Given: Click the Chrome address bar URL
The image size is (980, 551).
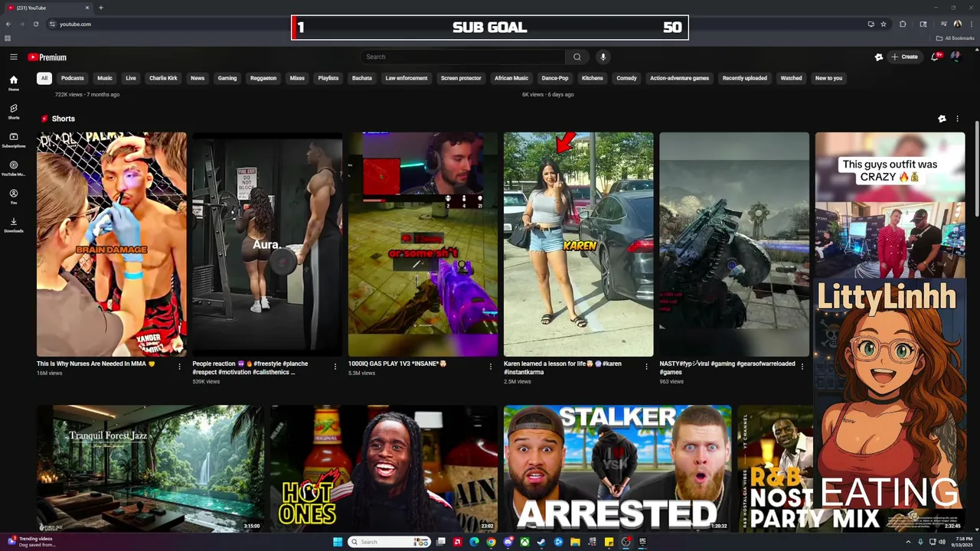Looking at the screenshot, I should (75, 24).
